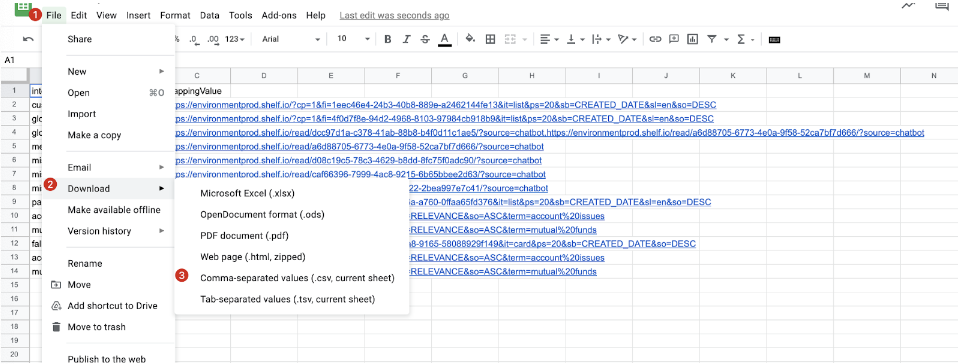The width and height of the screenshot is (958, 364).
Task: Download as Tab-separated values (.tsv)
Action: 292,299
